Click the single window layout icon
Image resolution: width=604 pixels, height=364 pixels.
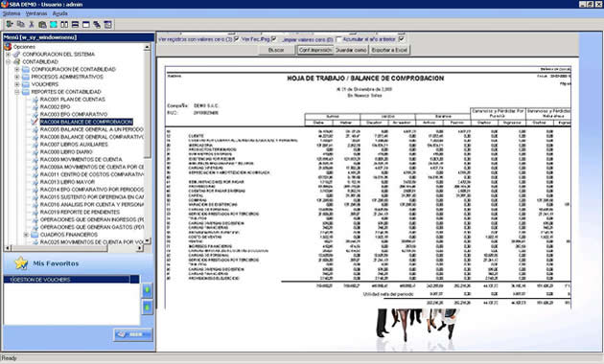click(86, 24)
